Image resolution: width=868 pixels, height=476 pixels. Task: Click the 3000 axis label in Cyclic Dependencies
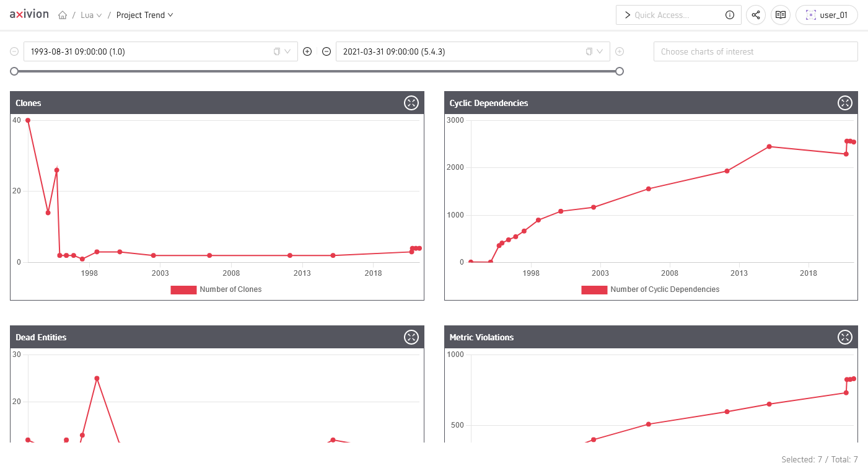455,120
